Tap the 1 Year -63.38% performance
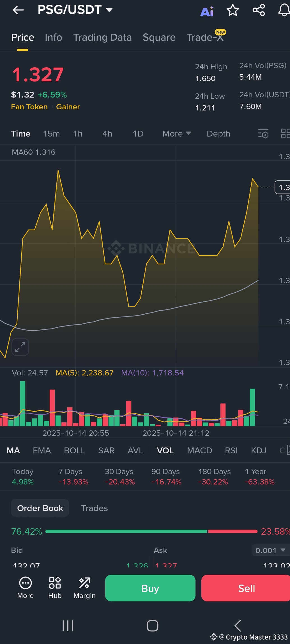Image resolution: width=290 pixels, height=644 pixels. 259,477
